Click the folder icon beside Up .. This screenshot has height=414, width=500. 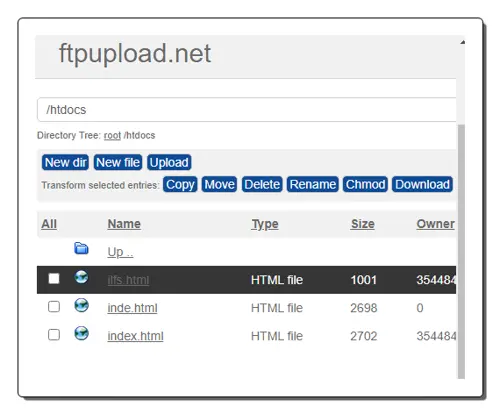pyautogui.click(x=81, y=248)
